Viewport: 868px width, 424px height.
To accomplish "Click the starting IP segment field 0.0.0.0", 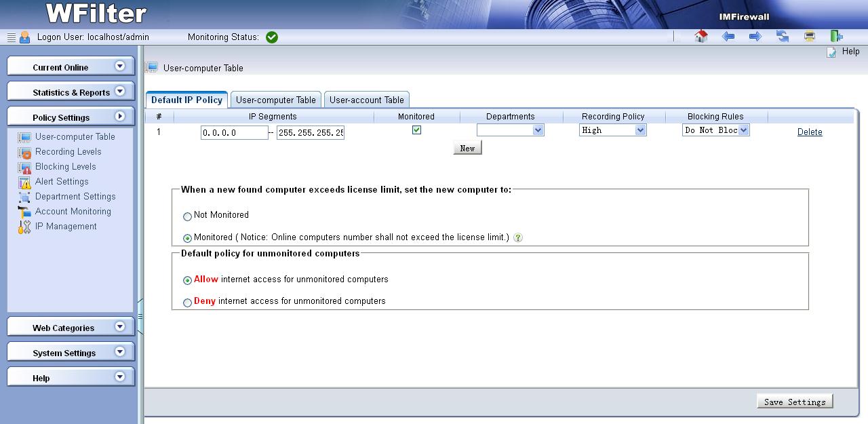I will point(234,133).
